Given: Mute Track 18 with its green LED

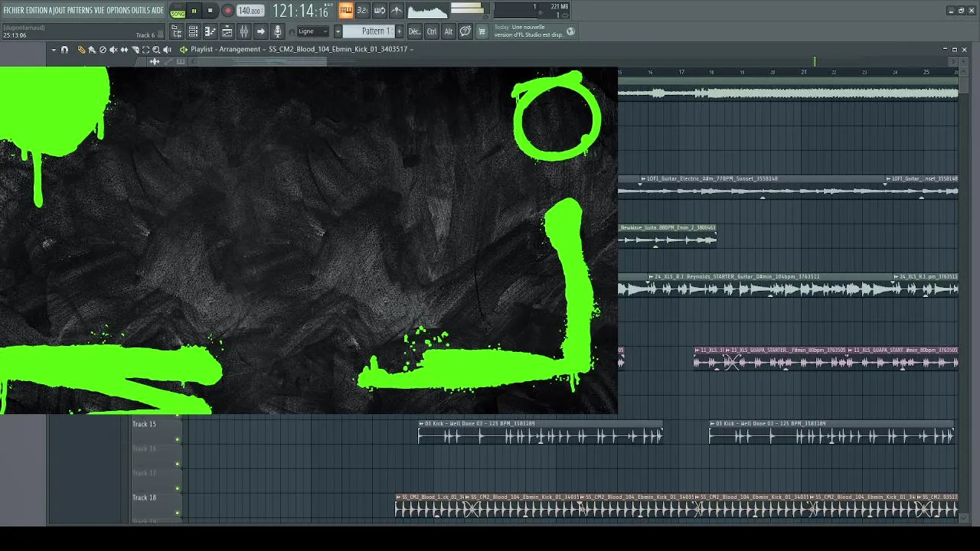Looking at the screenshot, I should pos(178,513).
